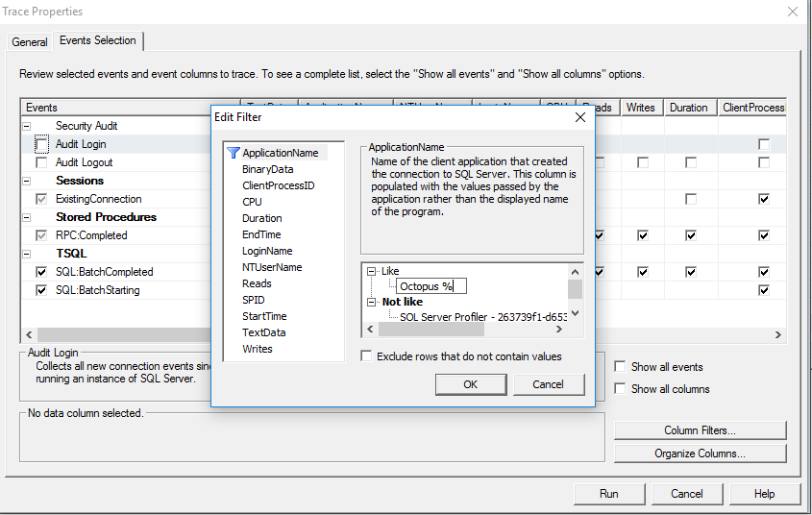Toggle the Audit Login event checkbox

click(41, 144)
